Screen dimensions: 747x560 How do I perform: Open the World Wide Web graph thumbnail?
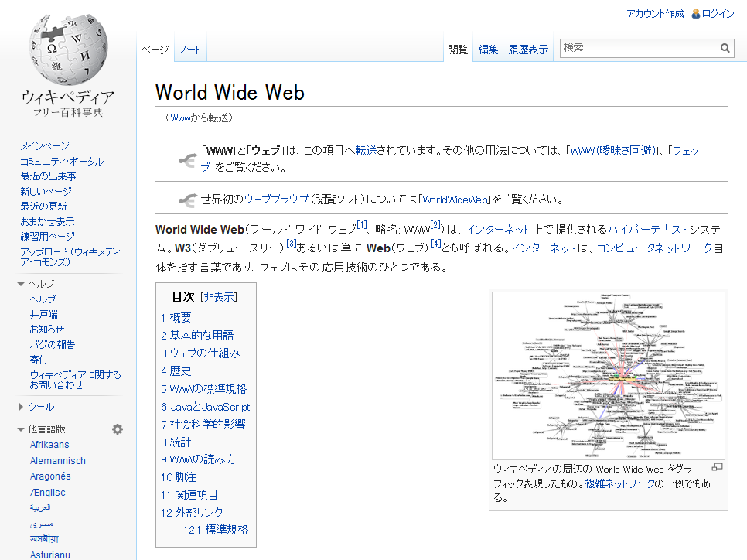pos(609,376)
